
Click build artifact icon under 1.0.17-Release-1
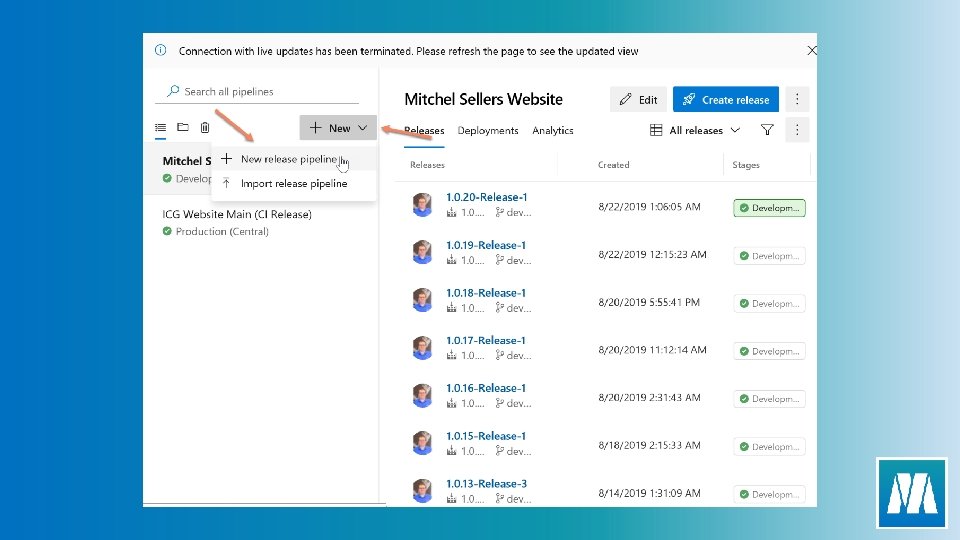(x=451, y=356)
